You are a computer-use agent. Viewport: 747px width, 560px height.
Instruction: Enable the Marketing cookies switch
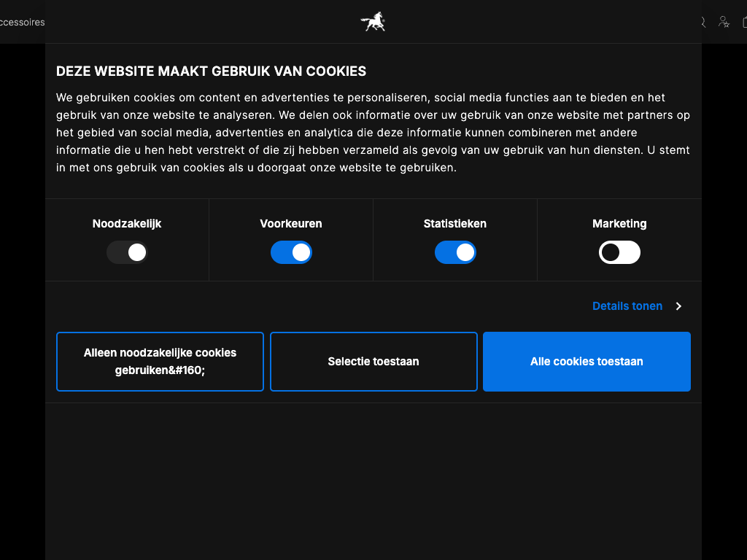tap(619, 252)
